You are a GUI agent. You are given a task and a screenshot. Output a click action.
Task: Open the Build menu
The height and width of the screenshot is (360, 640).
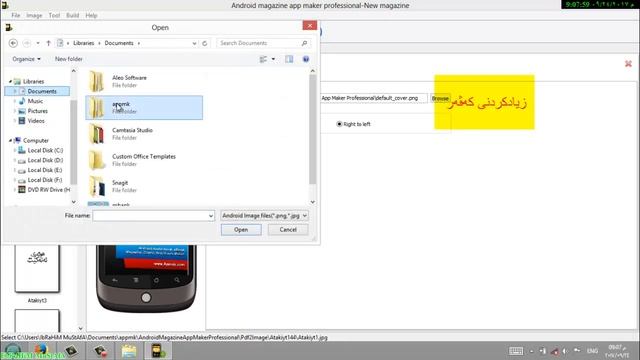(73, 16)
